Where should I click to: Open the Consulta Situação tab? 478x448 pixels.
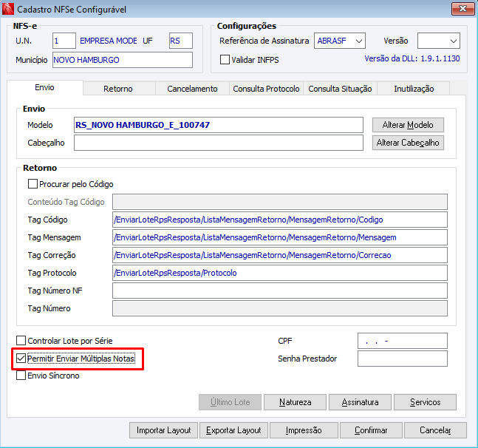pos(340,89)
